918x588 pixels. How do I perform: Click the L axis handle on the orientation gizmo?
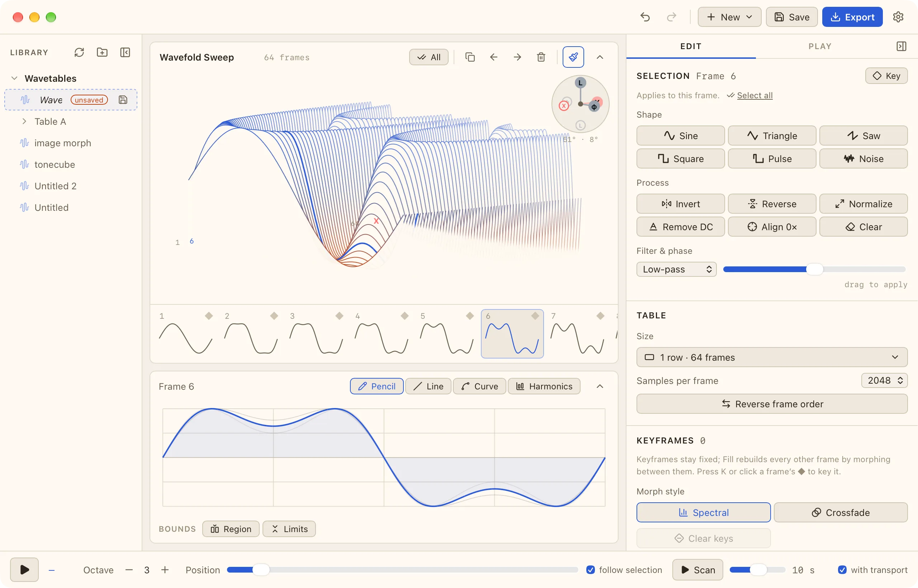click(581, 82)
